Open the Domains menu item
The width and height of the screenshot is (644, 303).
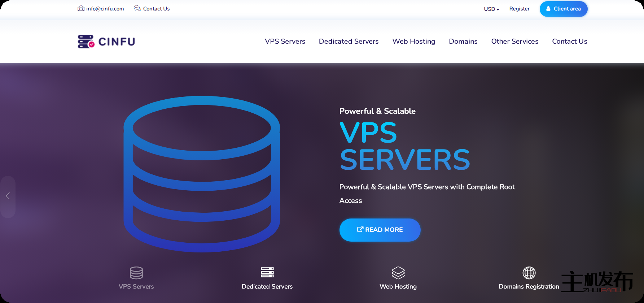coord(463,42)
